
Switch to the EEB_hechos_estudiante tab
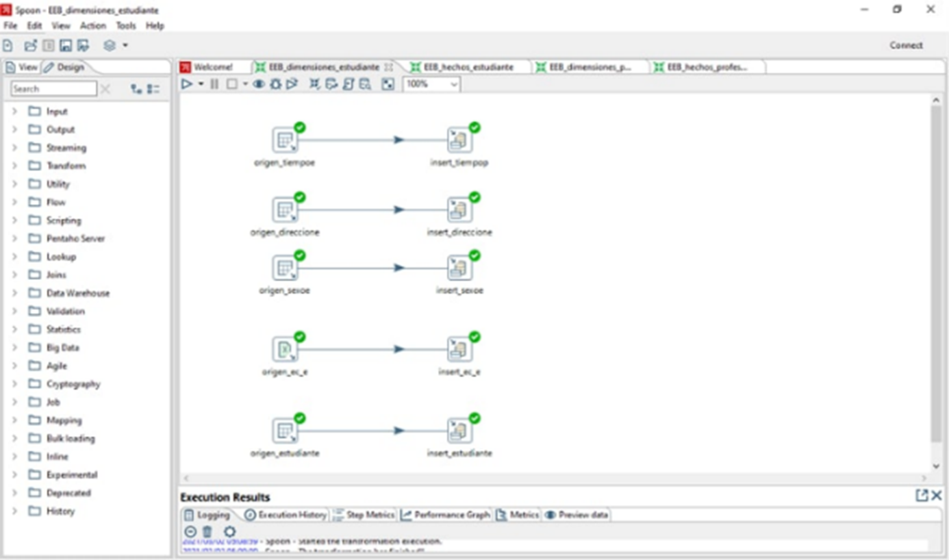point(462,67)
